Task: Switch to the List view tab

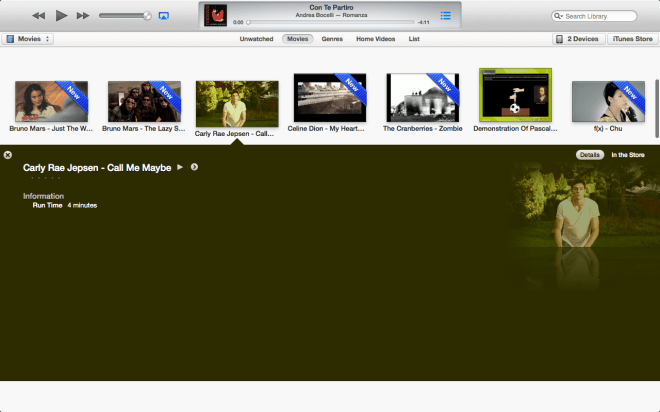Action: pyautogui.click(x=414, y=39)
